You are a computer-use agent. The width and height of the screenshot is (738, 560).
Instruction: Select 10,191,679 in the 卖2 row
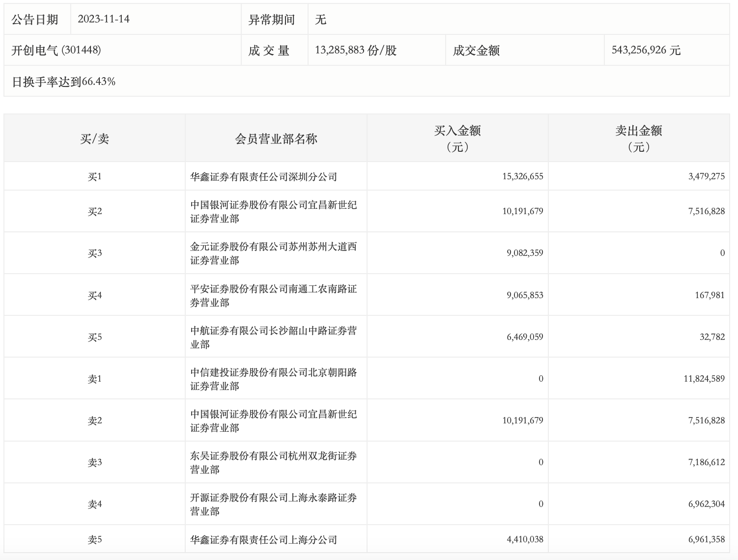[x=523, y=420]
